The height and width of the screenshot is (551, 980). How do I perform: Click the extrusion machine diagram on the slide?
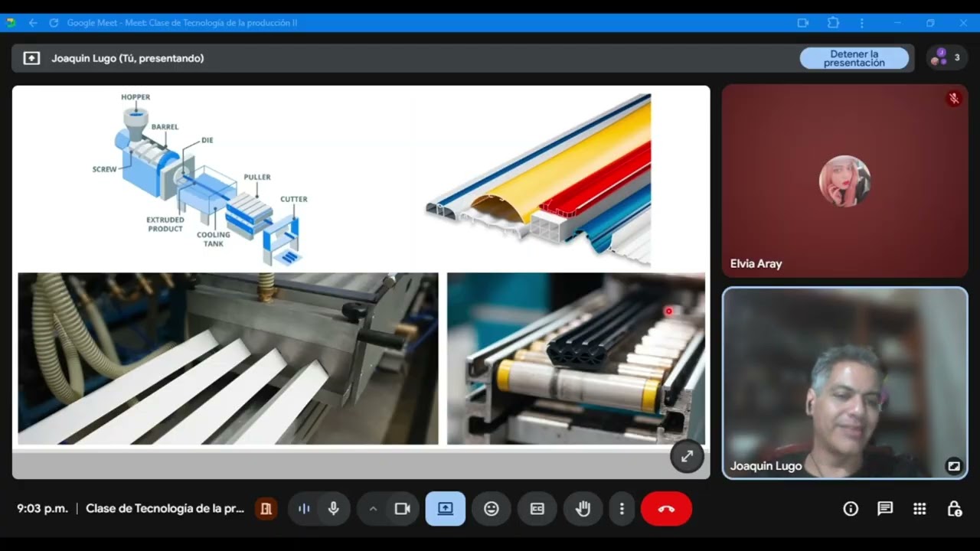(x=201, y=180)
